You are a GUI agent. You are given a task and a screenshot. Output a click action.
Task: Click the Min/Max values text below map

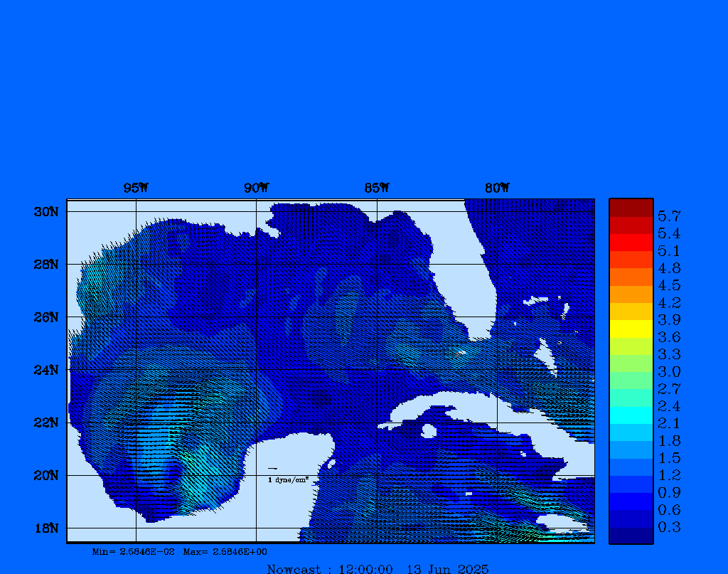click(180, 552)
